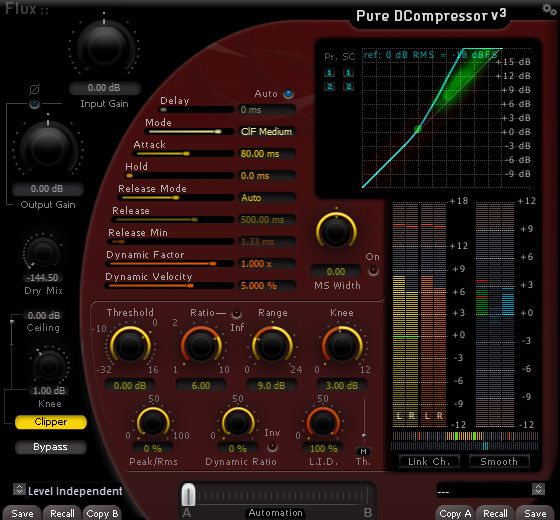Click the Peak/Rms knob
The height and width of the screenshot is (520, 560).
point(153,423)
